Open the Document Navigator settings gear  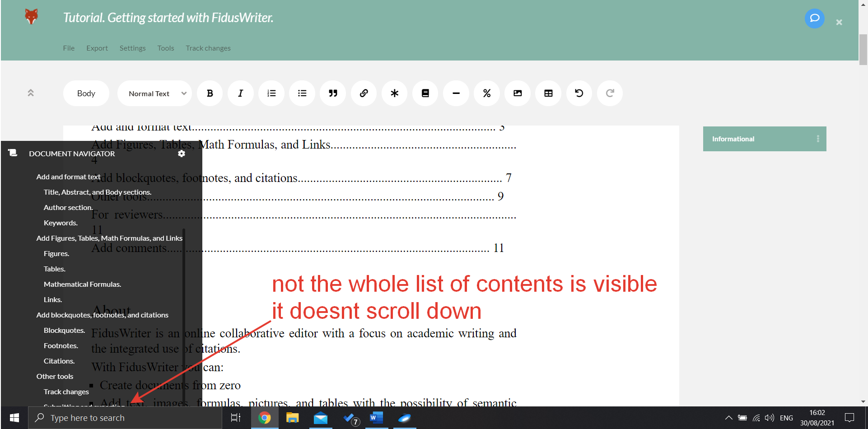coord(182,154)
